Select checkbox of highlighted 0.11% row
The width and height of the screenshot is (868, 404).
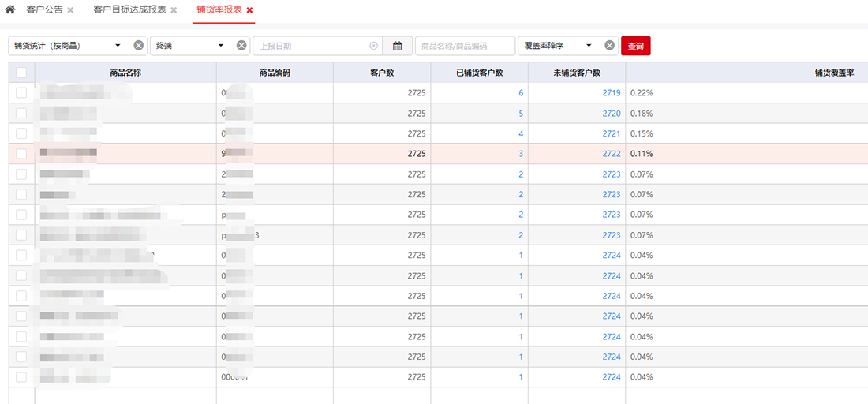tap(21, 154)
